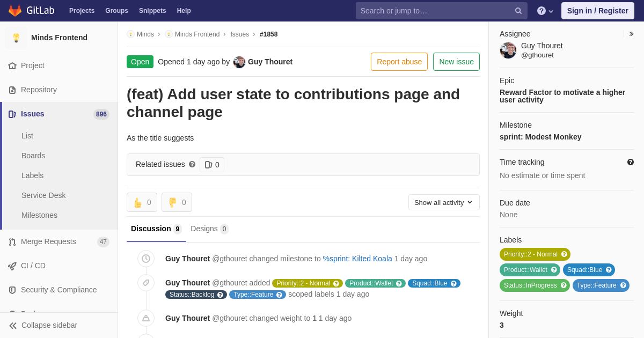Open the Projects menu
Image resolution: width=644 pixels, height=338 pixels.
pyautogui.click(x=82, y=11)
